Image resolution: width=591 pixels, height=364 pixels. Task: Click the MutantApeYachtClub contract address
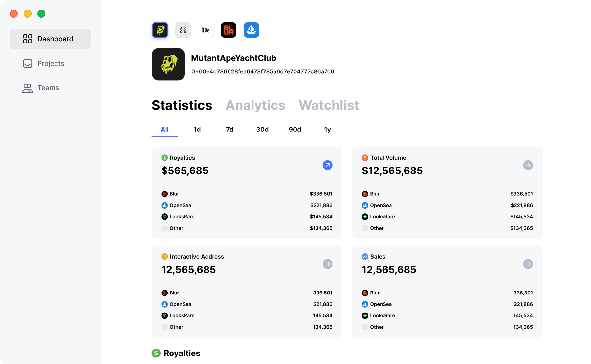[x=262, y=71]
